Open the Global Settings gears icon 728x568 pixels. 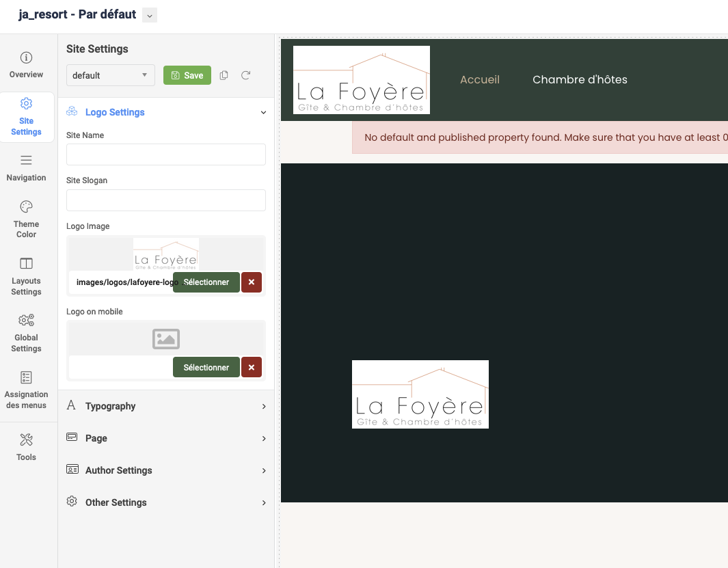click(x=26, y=320)
